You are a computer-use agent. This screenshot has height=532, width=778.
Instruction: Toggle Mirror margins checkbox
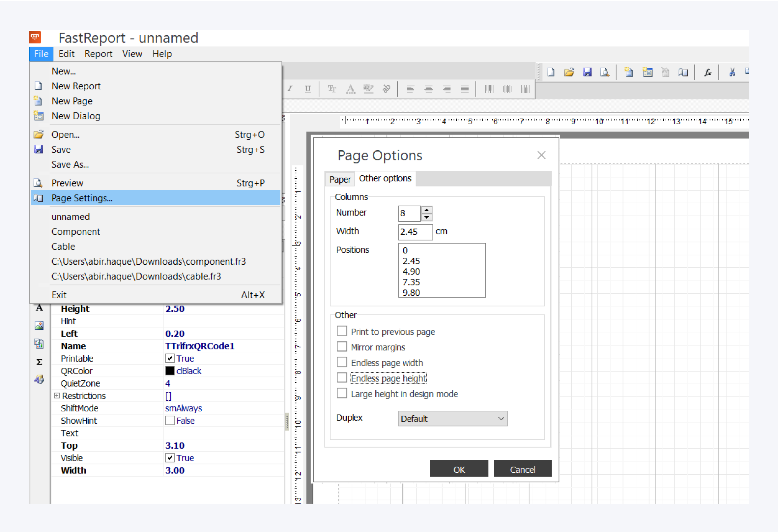click(x=342, y=346)
